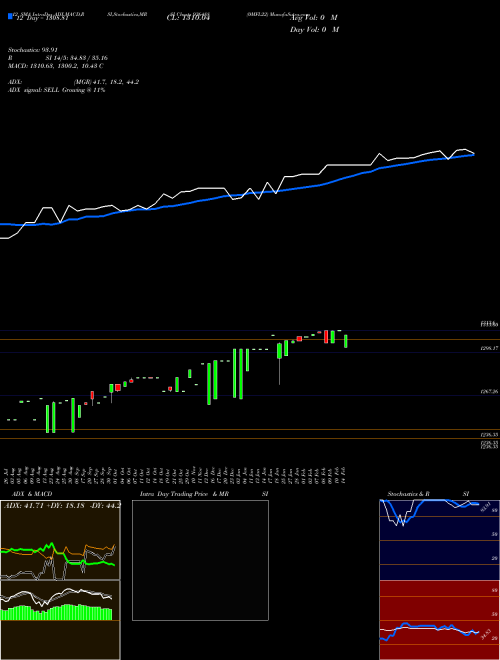
Task: Click the 'MACD: 1310.63, 1309.2, 10.43 C' line
Action: (x=56, y=66)
